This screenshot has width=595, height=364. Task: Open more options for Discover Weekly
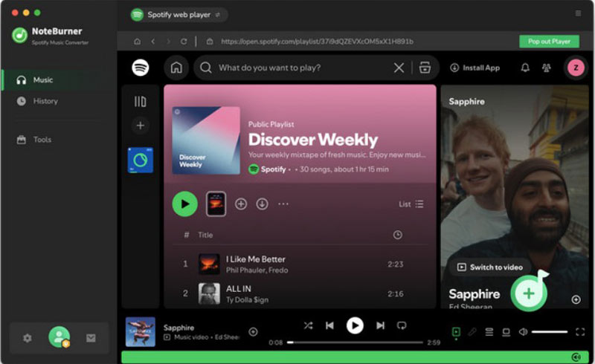pyautogui.click(x=283, y=204)
